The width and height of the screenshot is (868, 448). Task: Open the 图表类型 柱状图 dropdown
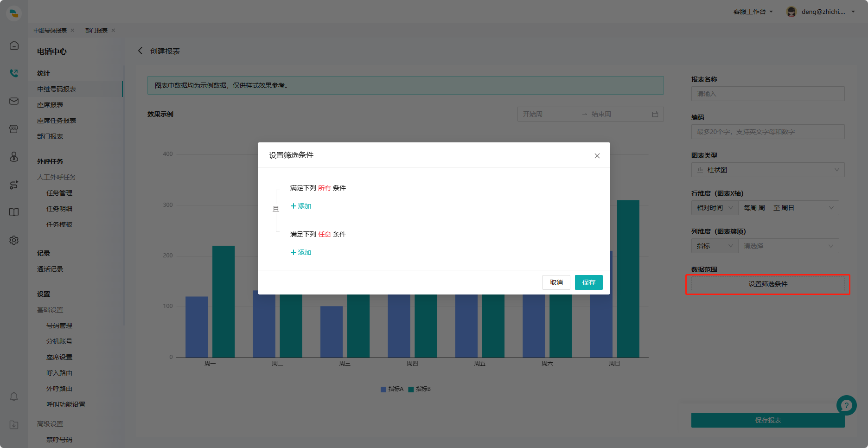[x=768, y=170]
